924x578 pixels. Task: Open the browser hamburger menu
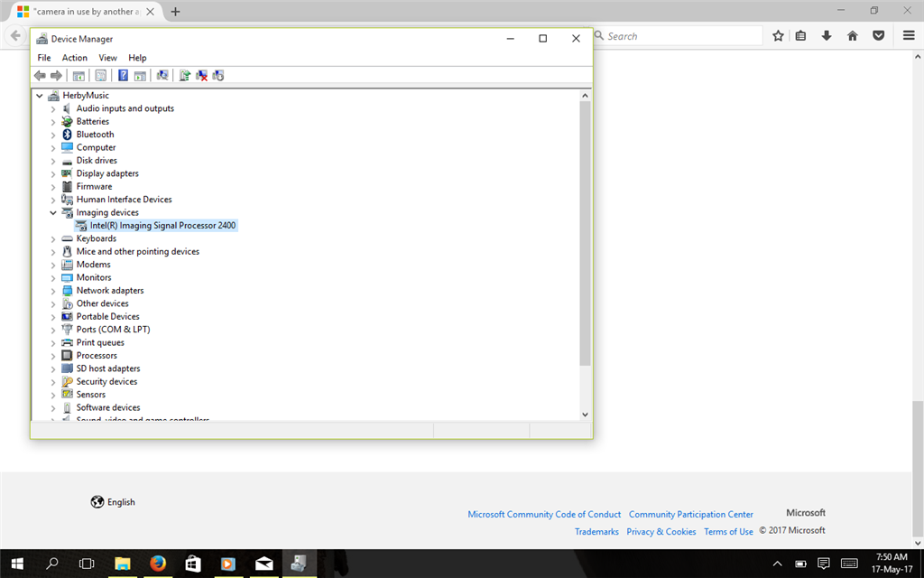tap(909, 36)
